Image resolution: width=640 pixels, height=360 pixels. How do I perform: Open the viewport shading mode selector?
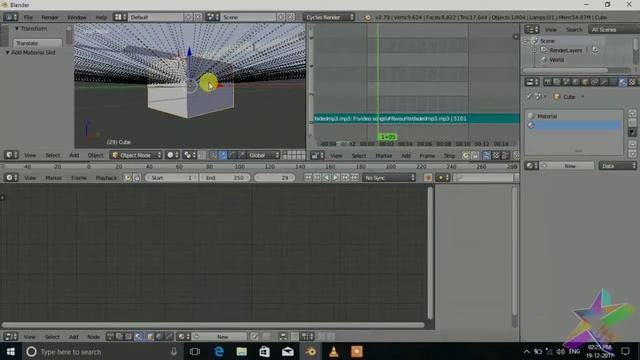pyautogui.click(x=173, y=155)
